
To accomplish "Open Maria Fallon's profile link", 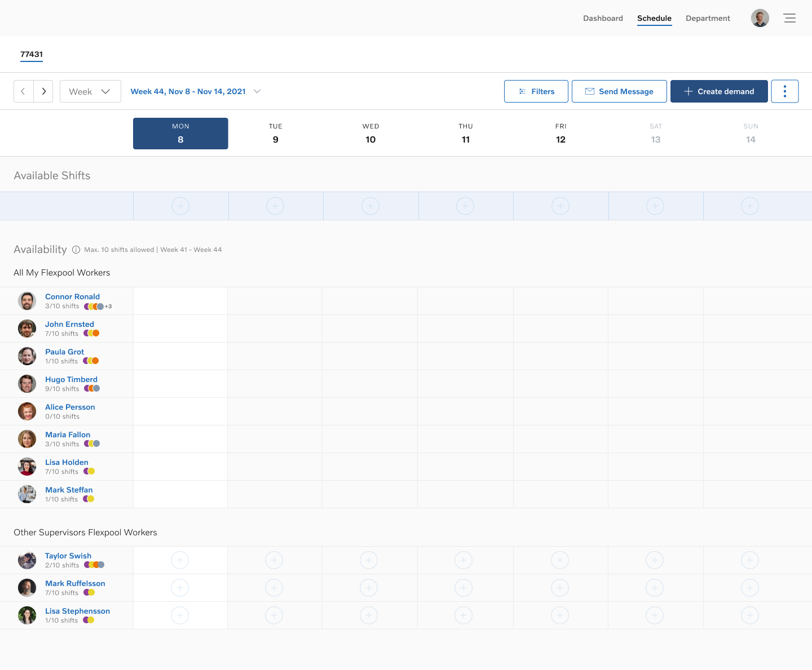I will (68, 434).
